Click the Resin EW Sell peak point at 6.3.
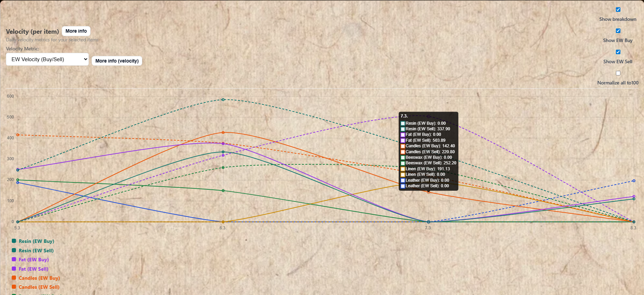644x295 pixels. coord(223,100)
